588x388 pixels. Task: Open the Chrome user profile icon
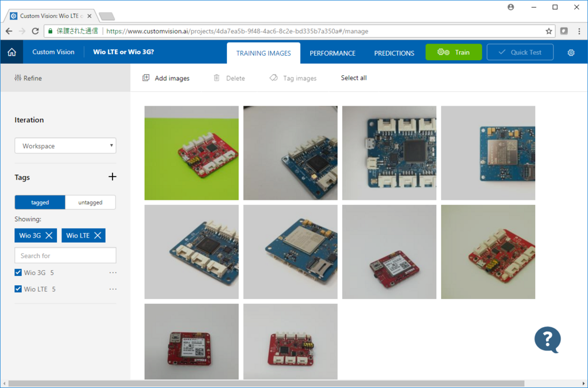point(510,7)
